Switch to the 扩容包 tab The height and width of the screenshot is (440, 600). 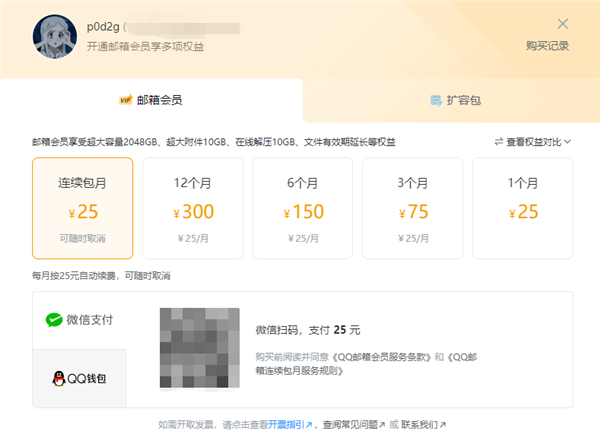[454, 100]
